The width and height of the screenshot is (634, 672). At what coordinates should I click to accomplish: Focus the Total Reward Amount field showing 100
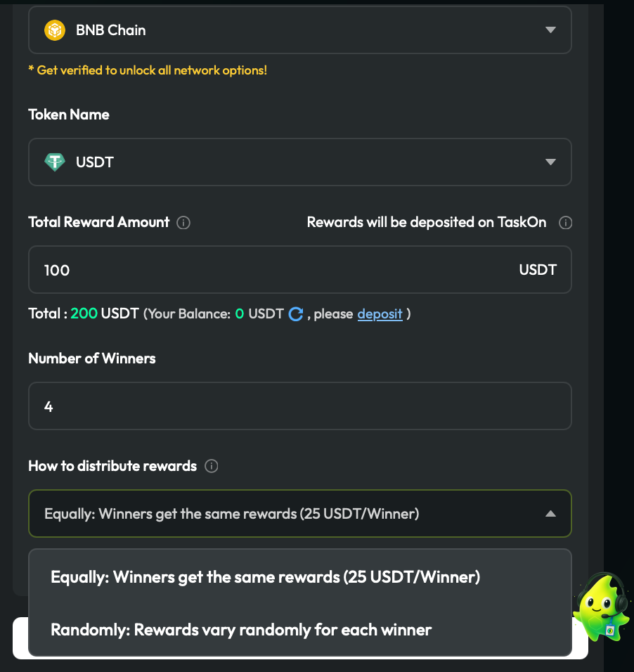point(267,270)
